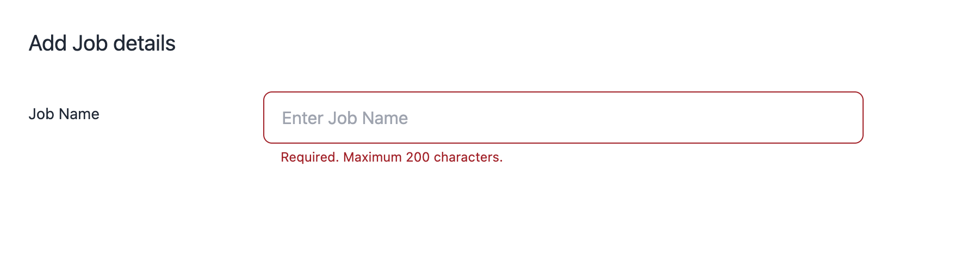This screenshot has height=259, width=980.
Task: Click inside the invalid Job Name input
Action: (x=563, y=118)
